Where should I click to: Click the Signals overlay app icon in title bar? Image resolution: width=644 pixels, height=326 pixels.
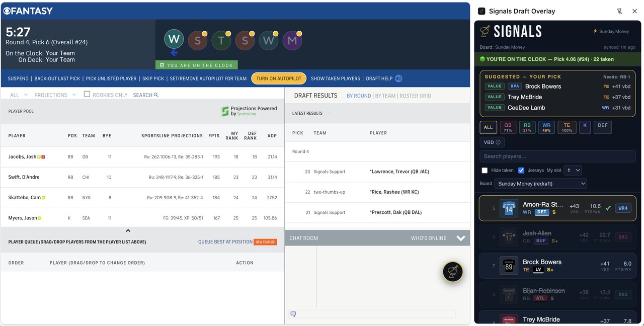click(481, 11)
